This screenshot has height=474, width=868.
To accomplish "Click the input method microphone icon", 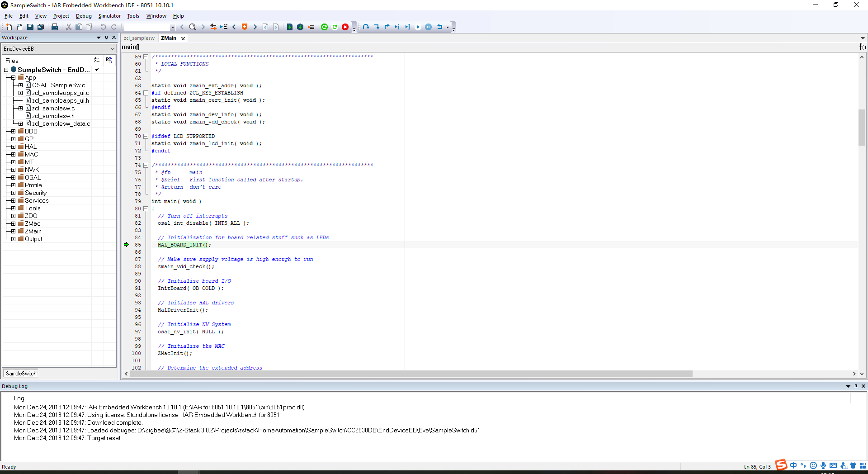I will tap(823, 465).
